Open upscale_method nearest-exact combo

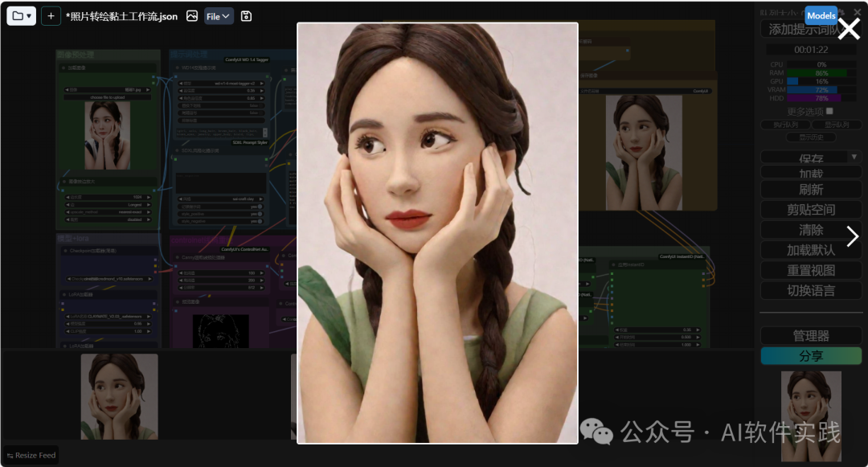108,212
